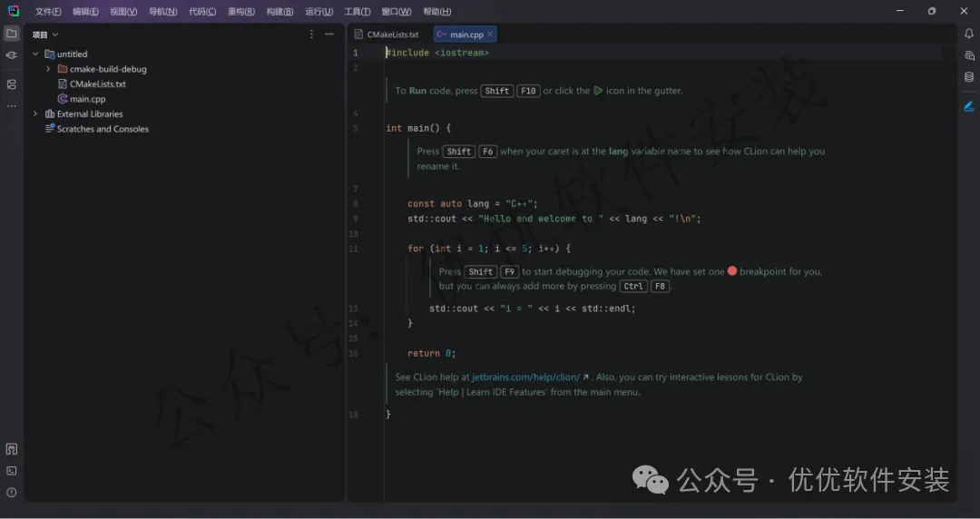This screenshot has height=519, width=980.
Task: Open Notifications bell icon
Action: click(969, 34)
